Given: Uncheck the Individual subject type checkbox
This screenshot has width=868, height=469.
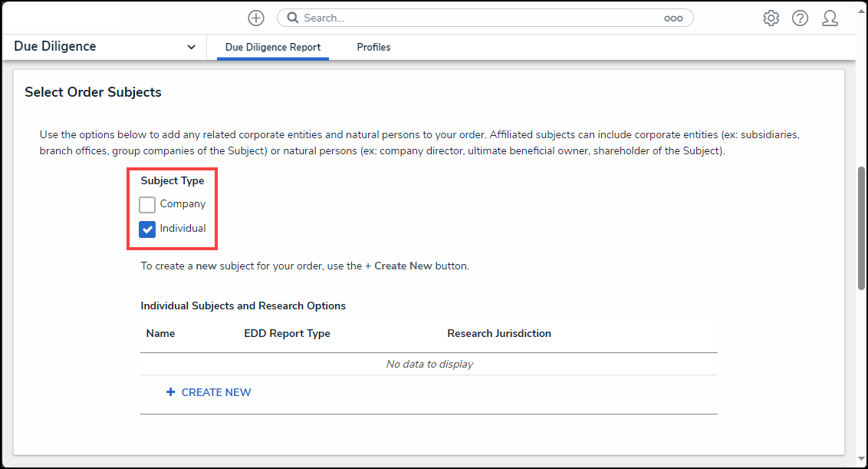Looking at the screenshot, I should tap(147, 229).
